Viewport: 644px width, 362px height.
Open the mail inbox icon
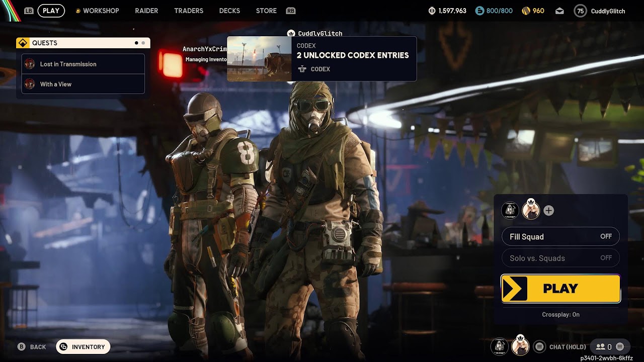559,11
